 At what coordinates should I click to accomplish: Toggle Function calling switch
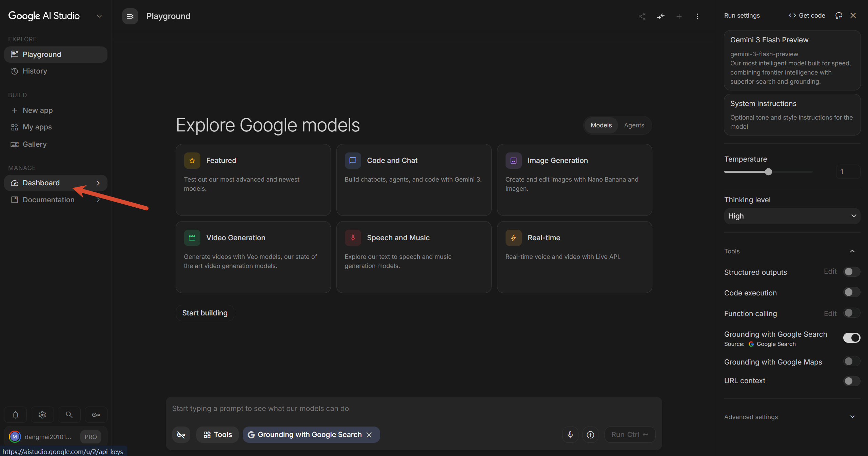click(852, 313)
